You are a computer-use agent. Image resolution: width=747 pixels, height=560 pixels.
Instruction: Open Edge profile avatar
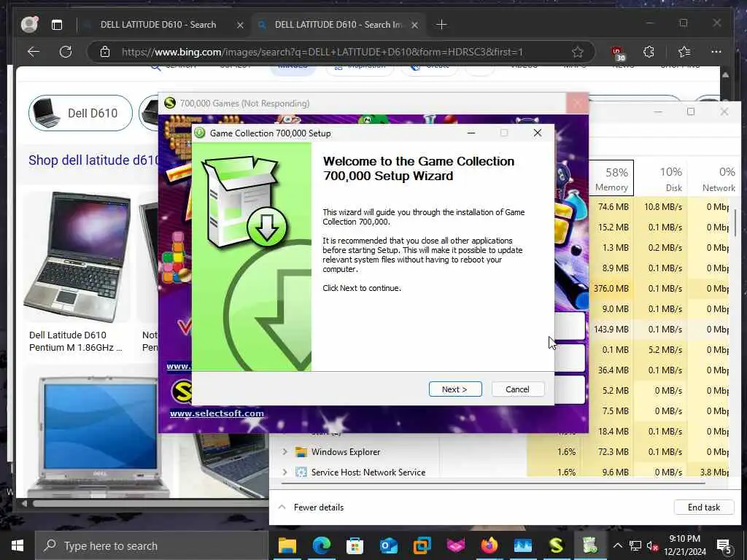tap(29, 24)
